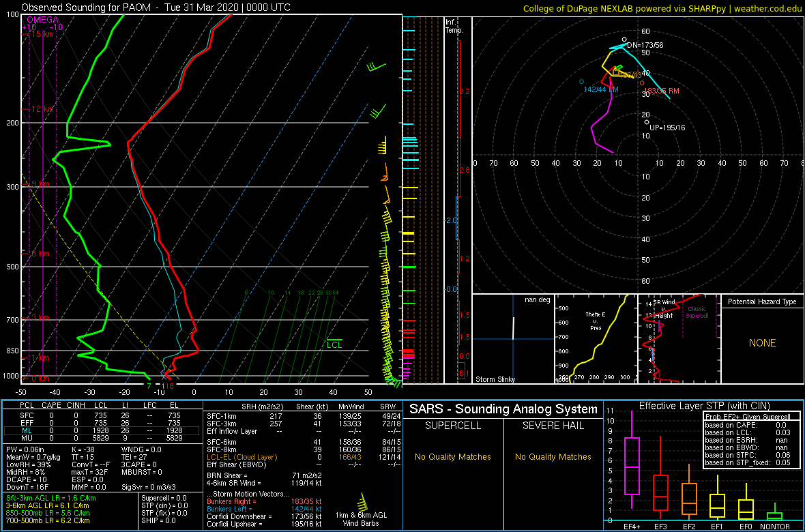
Task: Select the EFF parcel row
Action: coord(102,423)
